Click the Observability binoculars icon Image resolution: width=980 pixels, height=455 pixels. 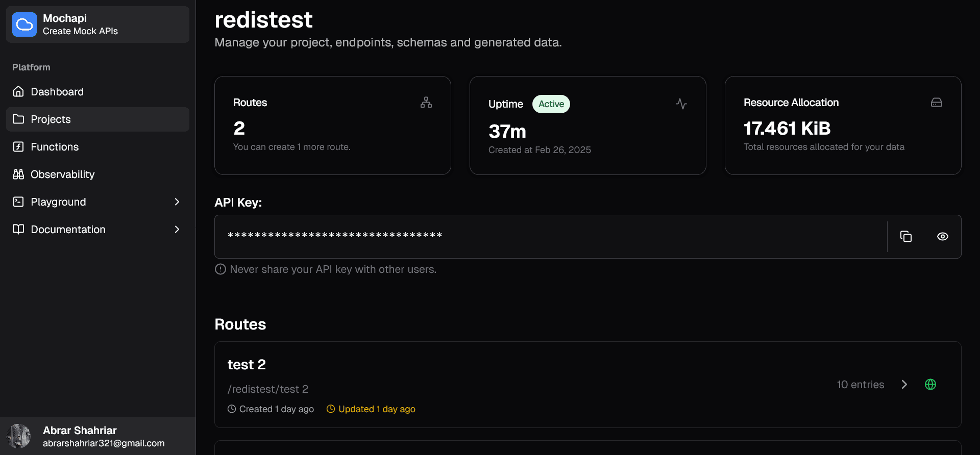pos(18,174)
